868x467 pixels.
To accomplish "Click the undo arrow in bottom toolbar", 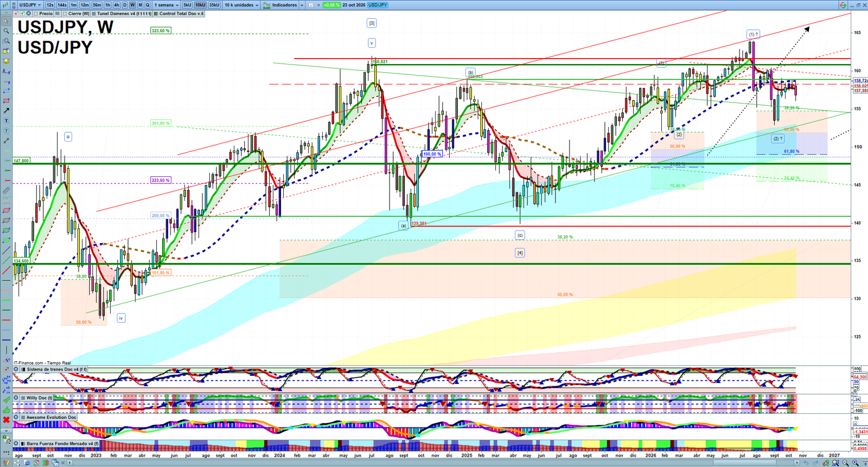I will (806, 463).
